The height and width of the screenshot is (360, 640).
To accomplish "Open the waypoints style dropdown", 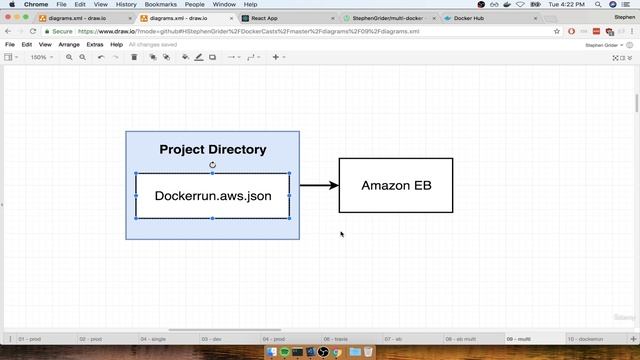I will [x=253, y=58].
